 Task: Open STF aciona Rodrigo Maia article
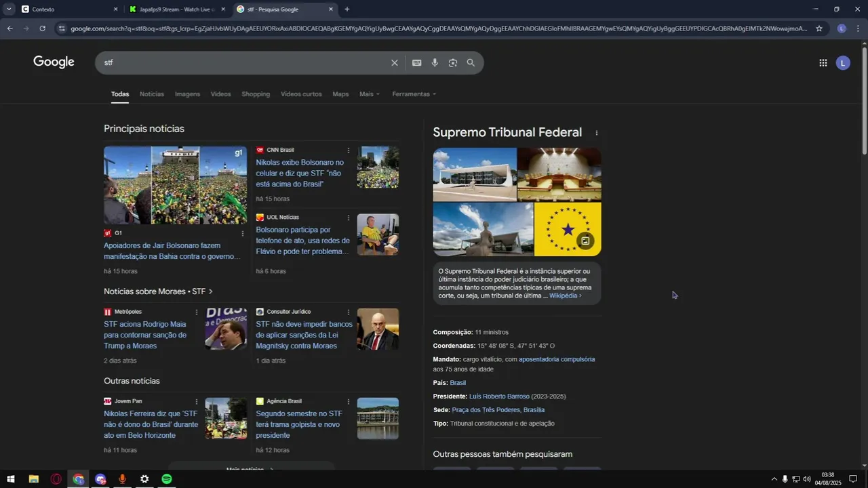point(145,335)
